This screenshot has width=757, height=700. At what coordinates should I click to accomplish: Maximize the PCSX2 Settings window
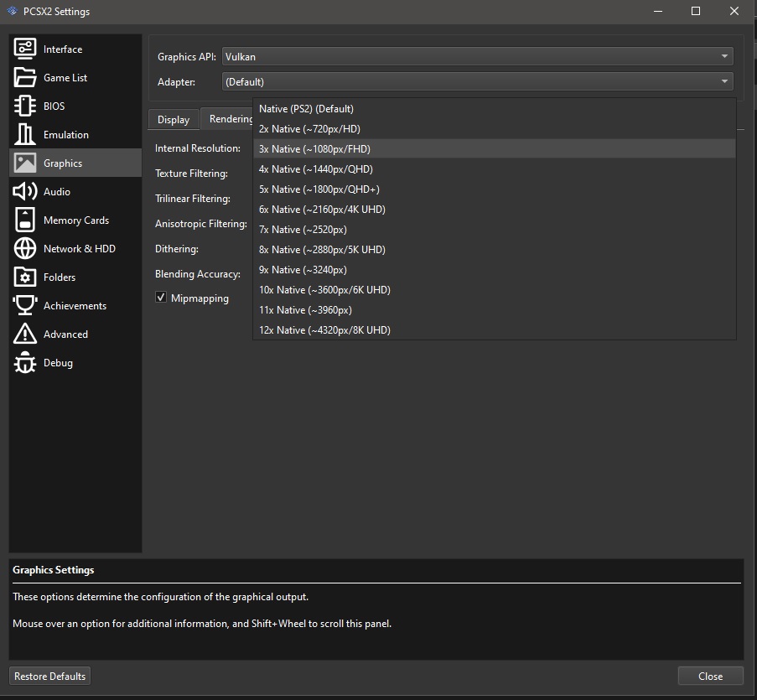point(696,11)
